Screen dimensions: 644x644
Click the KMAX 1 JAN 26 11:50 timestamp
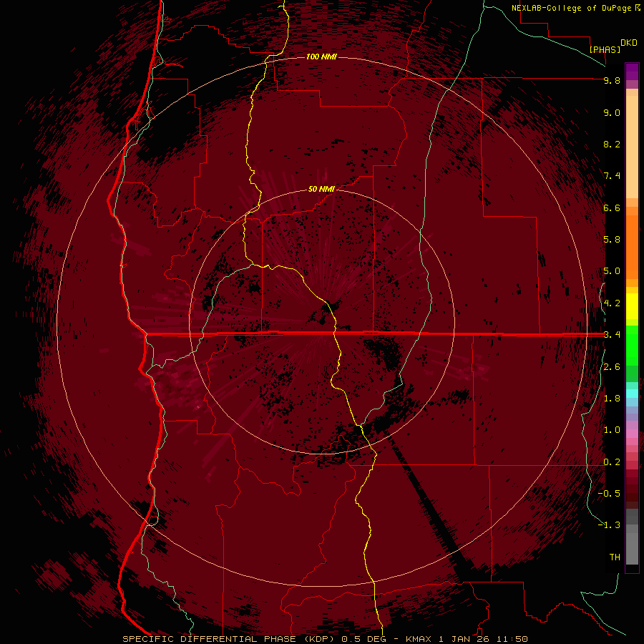467,639
